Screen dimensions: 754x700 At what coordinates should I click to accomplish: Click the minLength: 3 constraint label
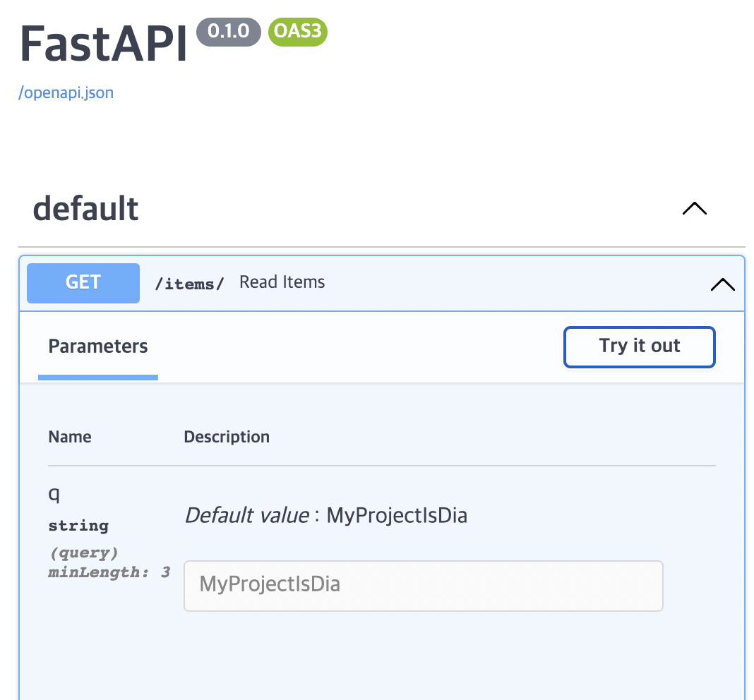pos(109,572)
